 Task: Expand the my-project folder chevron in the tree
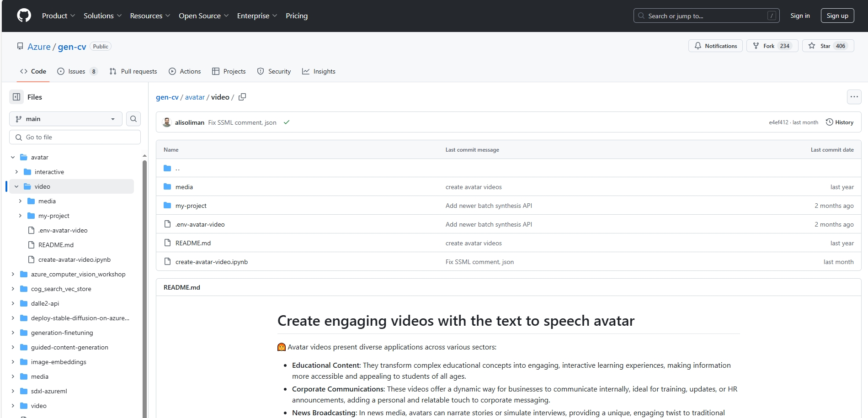pyautogui.click(x=20, y=216)
